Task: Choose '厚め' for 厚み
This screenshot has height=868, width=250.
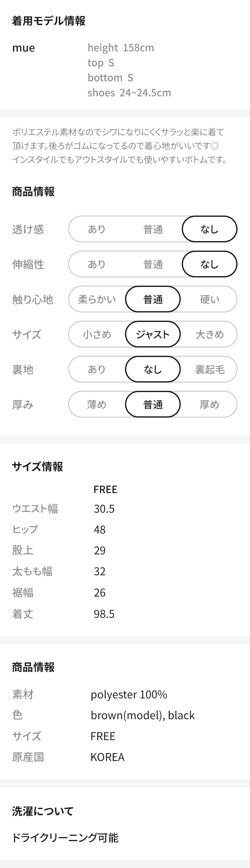Action: click(209, 404)
